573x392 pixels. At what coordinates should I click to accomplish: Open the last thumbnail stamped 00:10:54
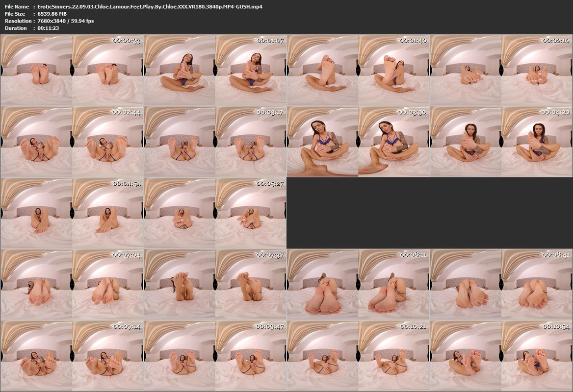501,356
